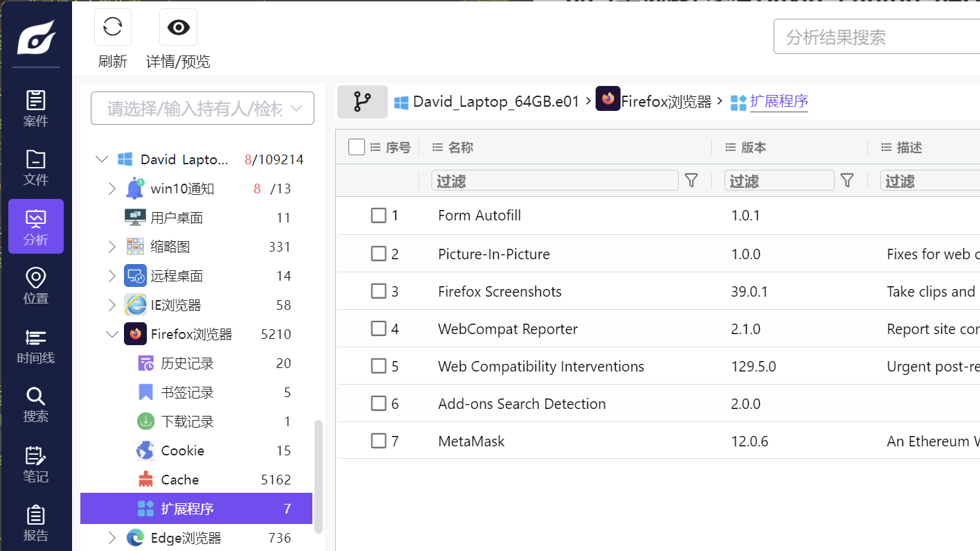980x551 pixels.
Task: Expand the Edge浏览器 tree node
Action: tap(112, 538)
